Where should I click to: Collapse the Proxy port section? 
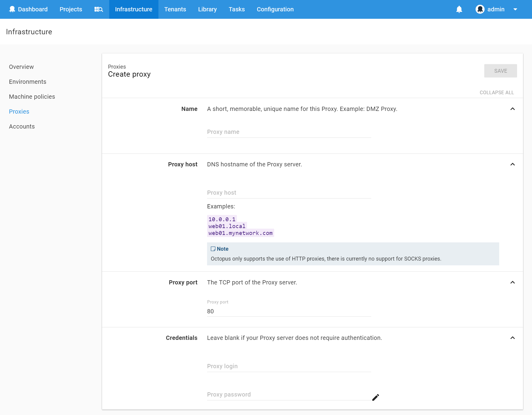point(513,282)
